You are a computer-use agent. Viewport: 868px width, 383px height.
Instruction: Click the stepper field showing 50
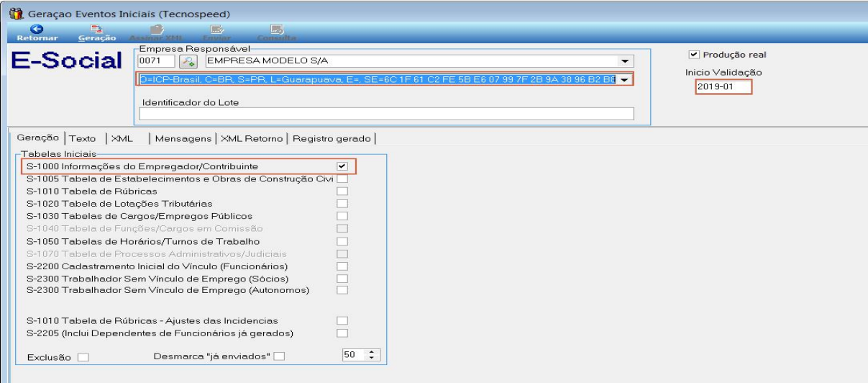(354, 355)
